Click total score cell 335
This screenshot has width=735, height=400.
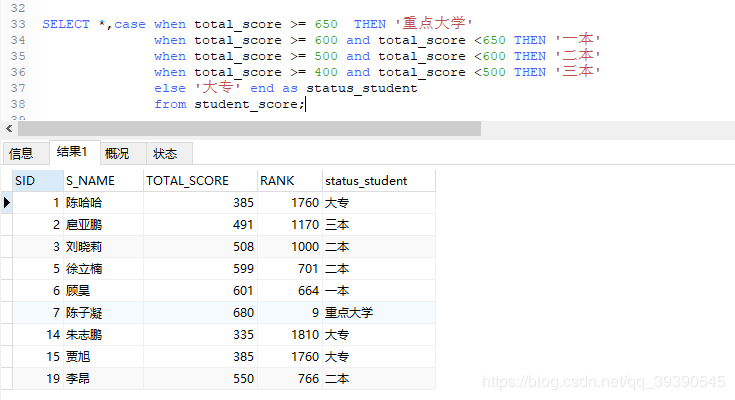[x=200, y=335]
